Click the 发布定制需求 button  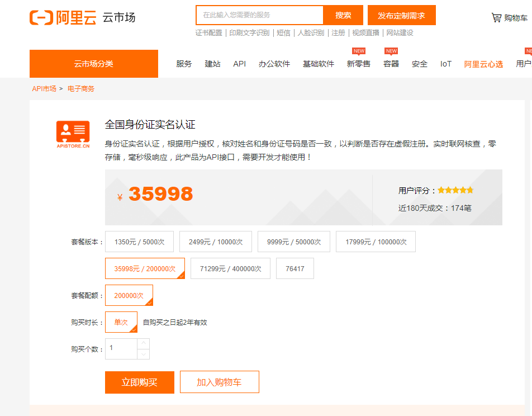401,15
